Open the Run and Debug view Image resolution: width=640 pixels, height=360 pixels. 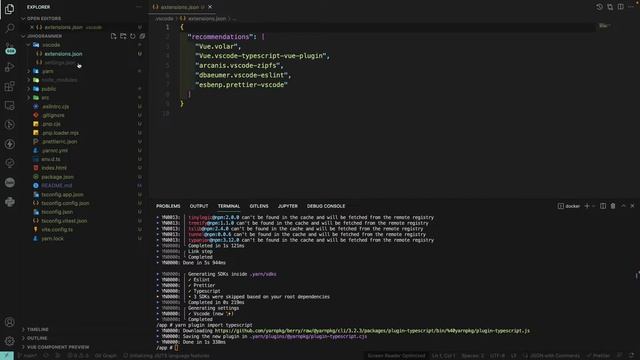coord(10,67)
